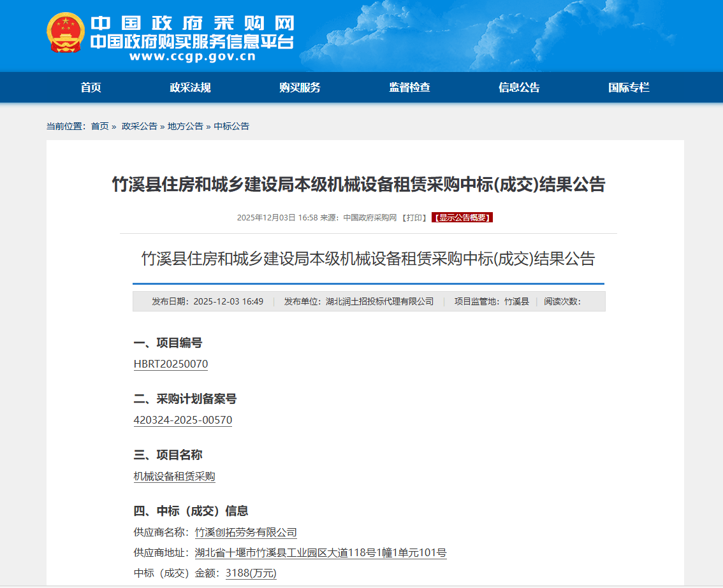Click the supplier address text
The width and height of the screenshot is (723, 588).
pyautogui.click(x=320, y=553)
